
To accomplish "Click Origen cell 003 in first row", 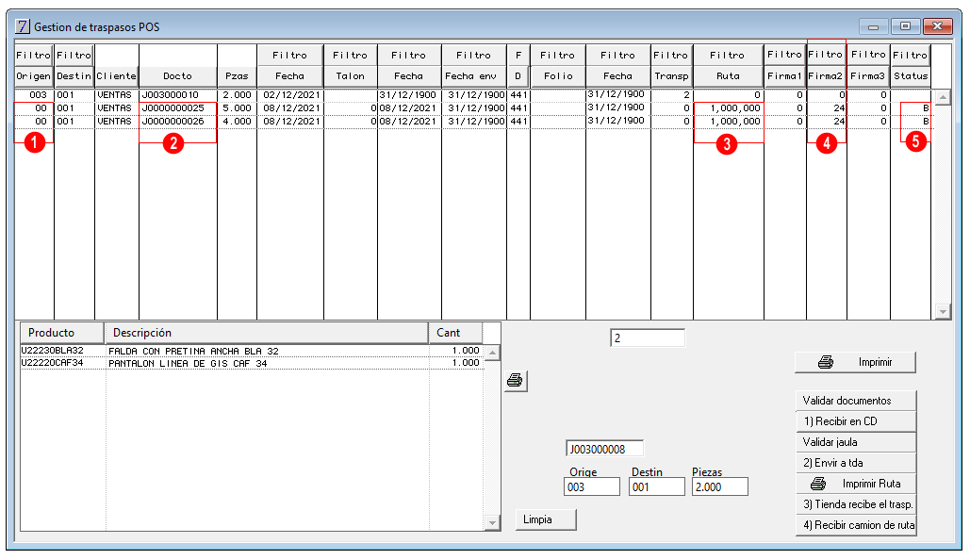I will [x=35, y=94].
